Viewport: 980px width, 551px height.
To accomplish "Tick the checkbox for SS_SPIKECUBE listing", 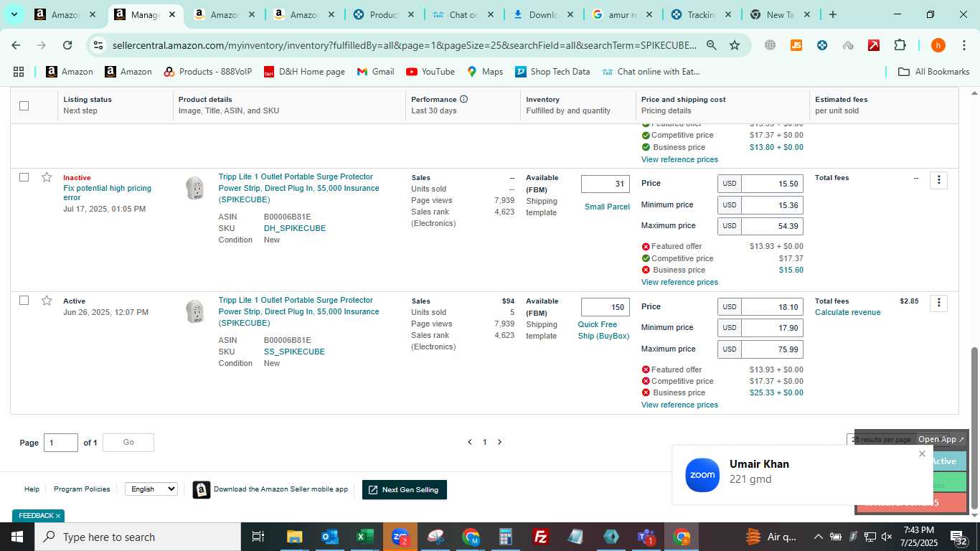I will (x=24, y=301).
